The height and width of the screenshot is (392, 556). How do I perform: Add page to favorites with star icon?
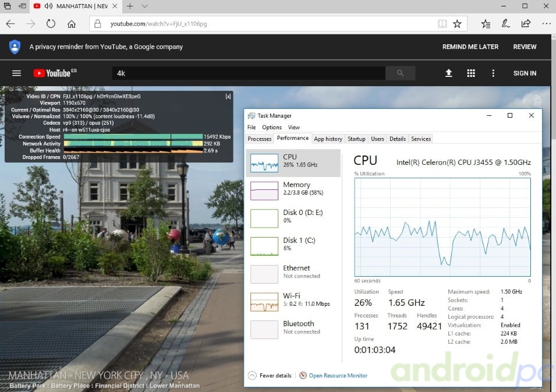(457, 24)
